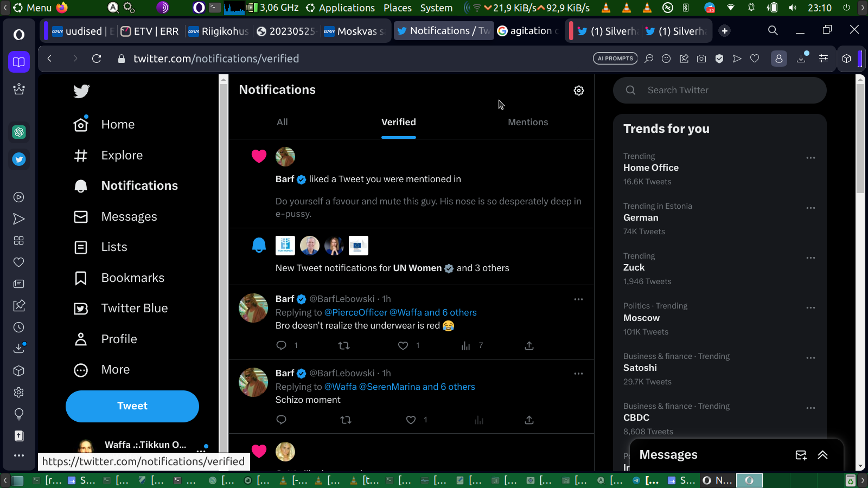Click Barf's avatar in the liked notification
Screen dimensions: 868x488
(285, 157)
